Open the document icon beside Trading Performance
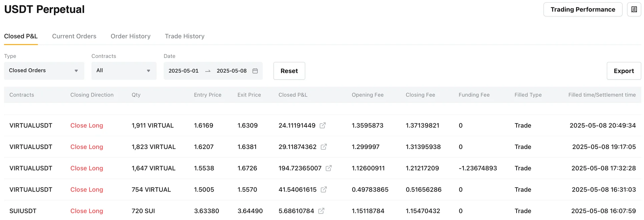 (634, 9)
